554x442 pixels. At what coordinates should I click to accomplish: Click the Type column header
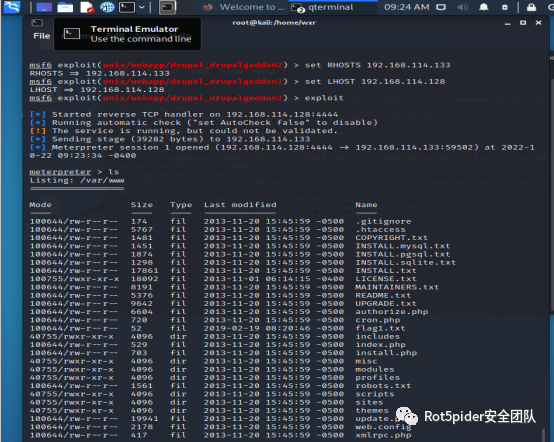181,205
